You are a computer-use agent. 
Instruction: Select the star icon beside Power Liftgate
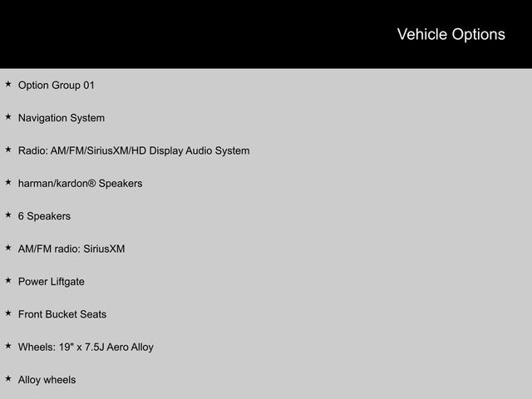point(8,280)
